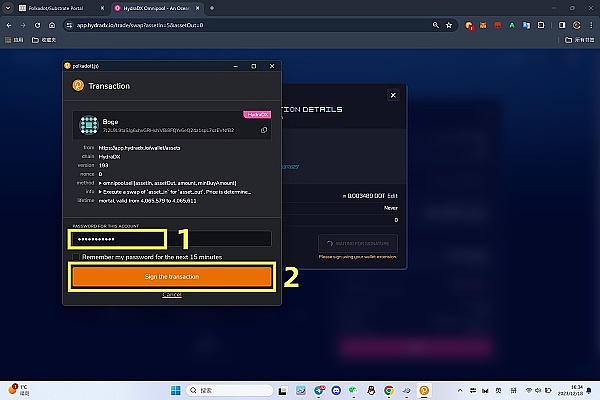This screenshot has width=600, height=400.
Task: Open the browser three-dot menu
Action: [x=591, y=24]
